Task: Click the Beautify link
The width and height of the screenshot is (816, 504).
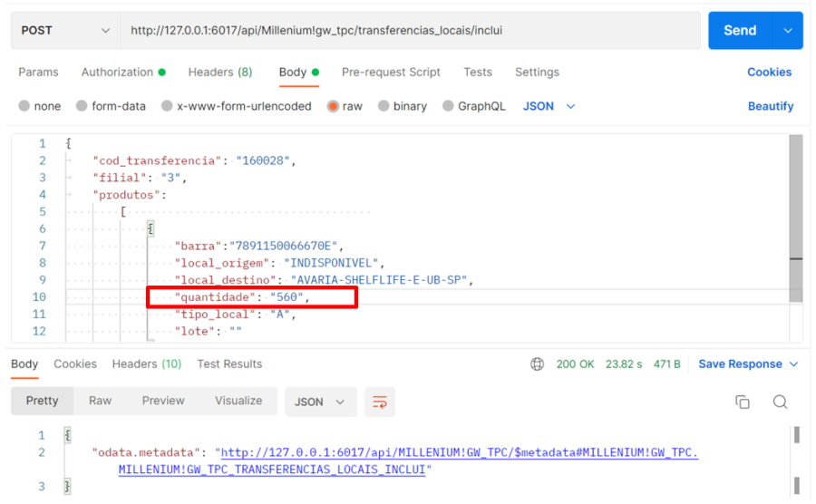Action: [x=771, y=106]
